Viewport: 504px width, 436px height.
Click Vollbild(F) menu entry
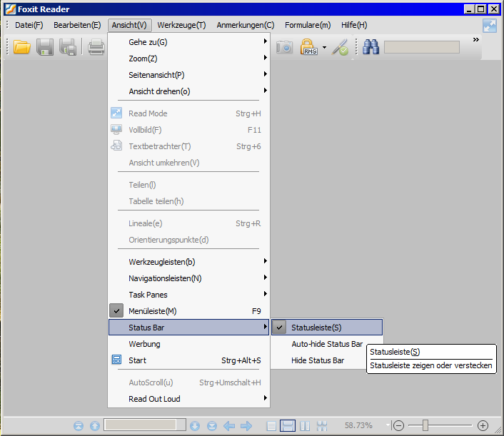pos(188,130)
